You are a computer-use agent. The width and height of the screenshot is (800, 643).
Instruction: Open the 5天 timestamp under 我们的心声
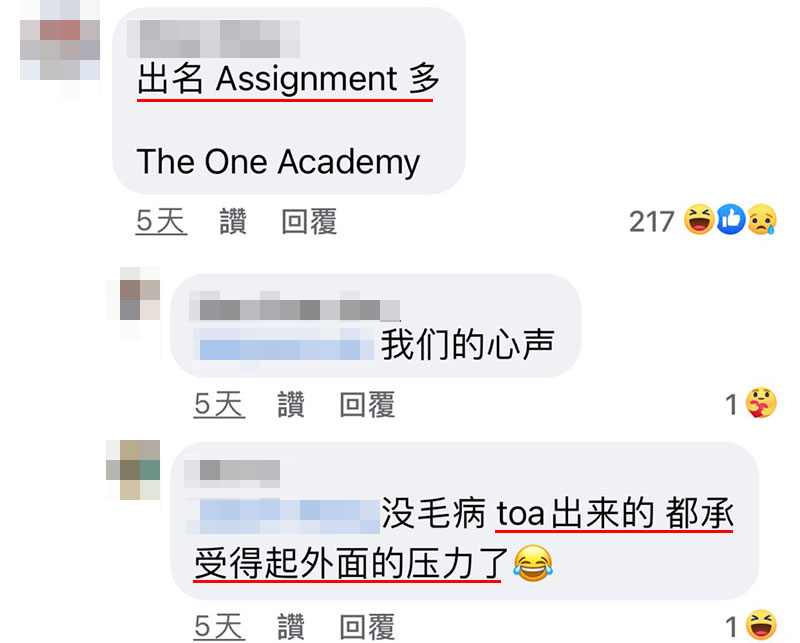(219, 405)
